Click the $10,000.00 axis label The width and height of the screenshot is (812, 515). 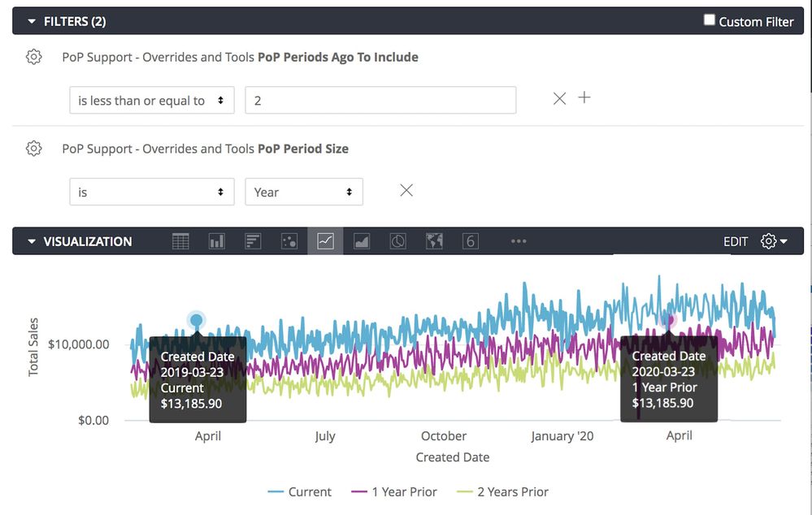[79, 344]
